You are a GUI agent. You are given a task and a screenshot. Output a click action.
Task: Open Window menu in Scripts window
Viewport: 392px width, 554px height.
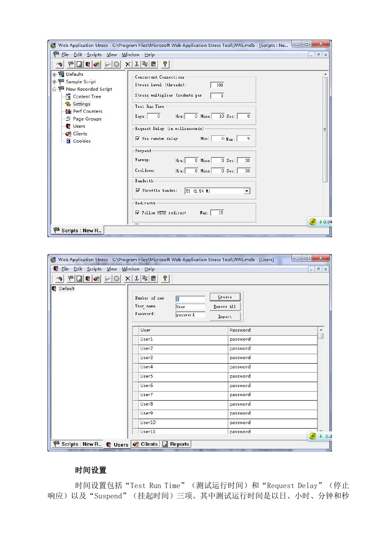(130, 55)
